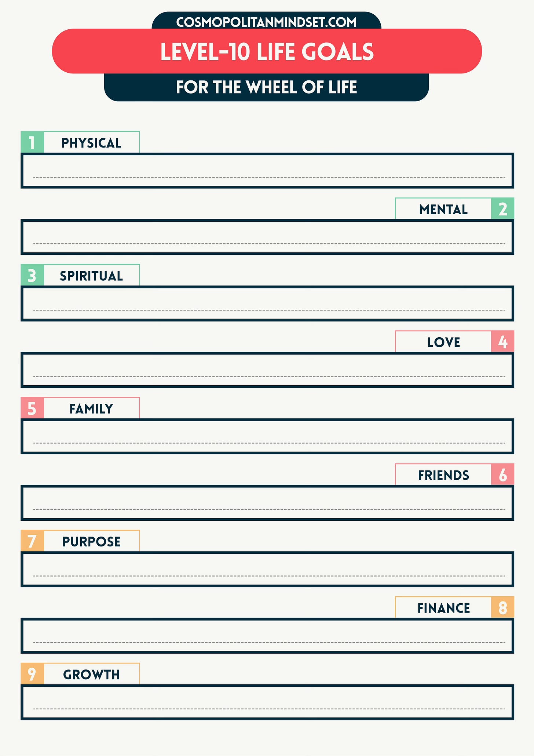This screenshot has width=534, height=756.
Task: Click the orange number 9 badge
Action: (x=32, y=673)
